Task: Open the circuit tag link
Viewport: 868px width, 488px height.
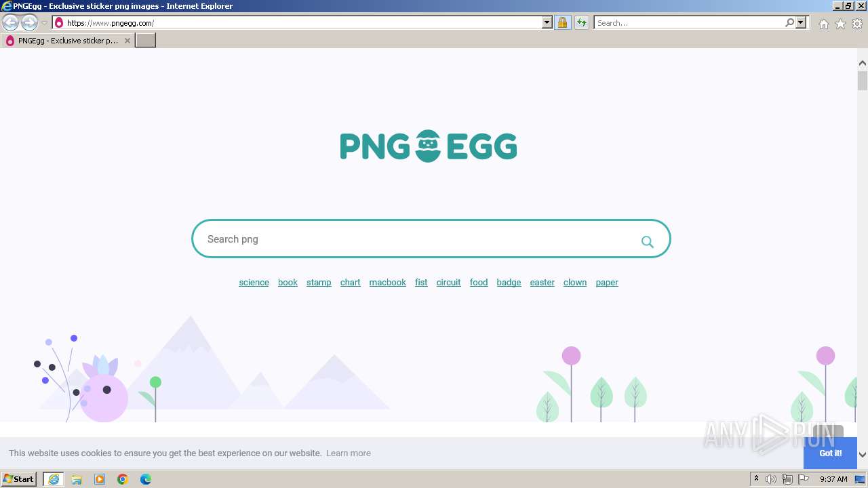Action: [448, 283]
